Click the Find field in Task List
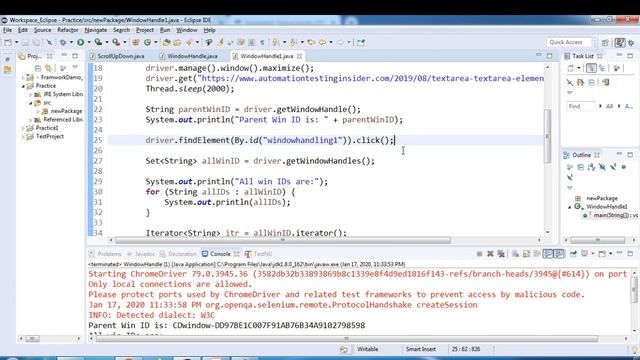Viewport: 640px width, 360px height. click(x=580, y=106)
